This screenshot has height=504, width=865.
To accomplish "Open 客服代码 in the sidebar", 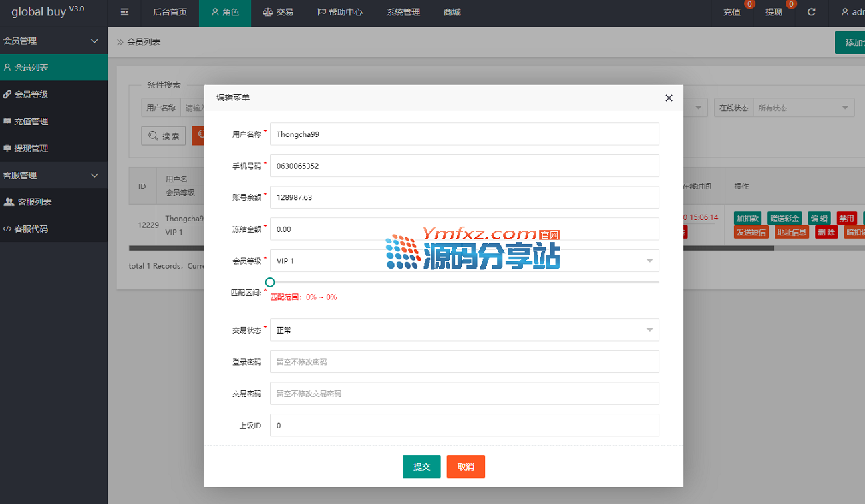I will point(31,229).
